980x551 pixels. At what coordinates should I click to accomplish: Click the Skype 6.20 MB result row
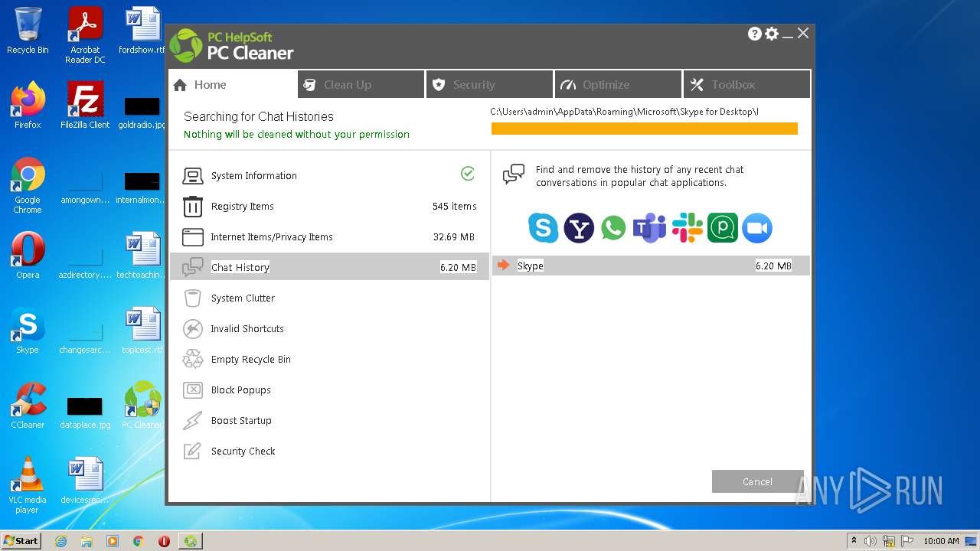pyautogui.click(x=651, y=266)
